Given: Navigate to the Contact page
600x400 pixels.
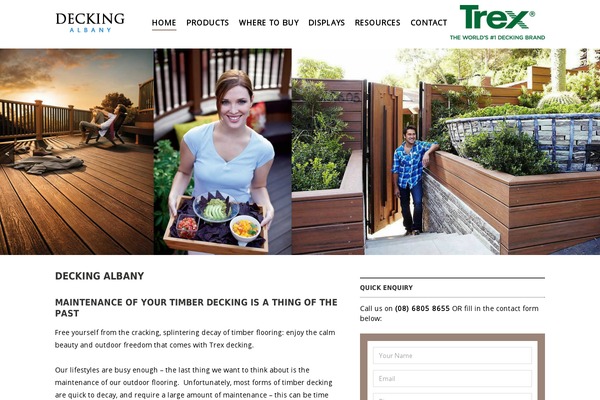Looking at the screenshot, I should point(429,23).
